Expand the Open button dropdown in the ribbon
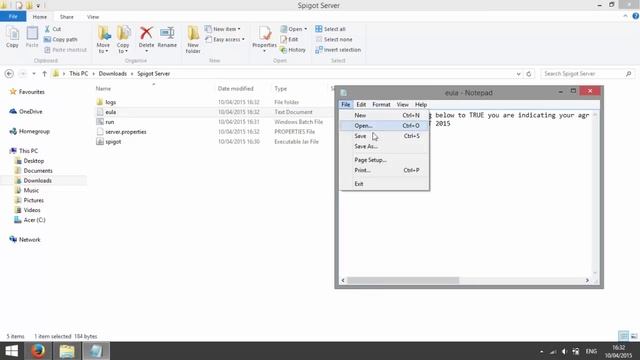Image resolution: width=640 pixels, height=360 pixels. (x=305, y=29)
